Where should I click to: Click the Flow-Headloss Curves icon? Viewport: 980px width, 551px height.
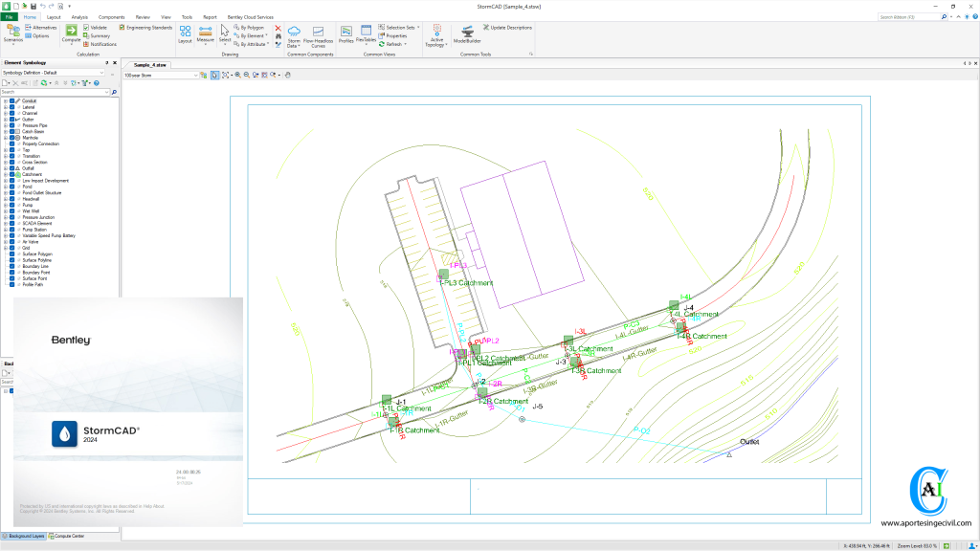[x=317, y=33]
